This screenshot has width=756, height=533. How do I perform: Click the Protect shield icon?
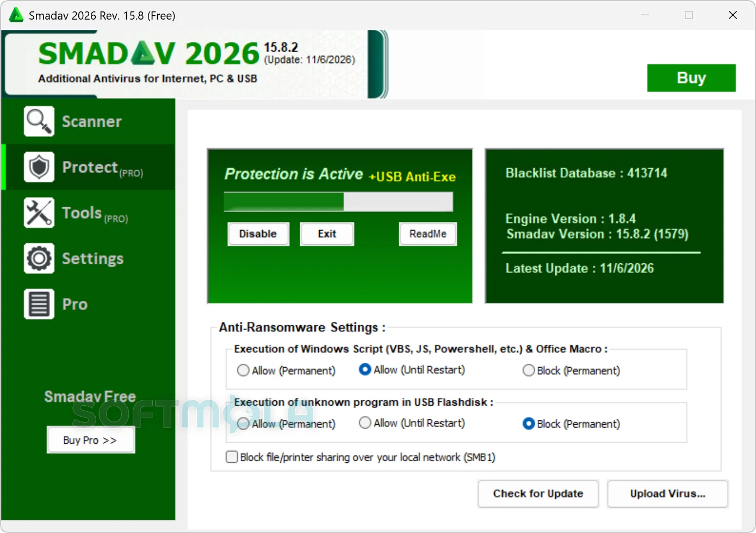pyautogui.click(x=39, y=167)
